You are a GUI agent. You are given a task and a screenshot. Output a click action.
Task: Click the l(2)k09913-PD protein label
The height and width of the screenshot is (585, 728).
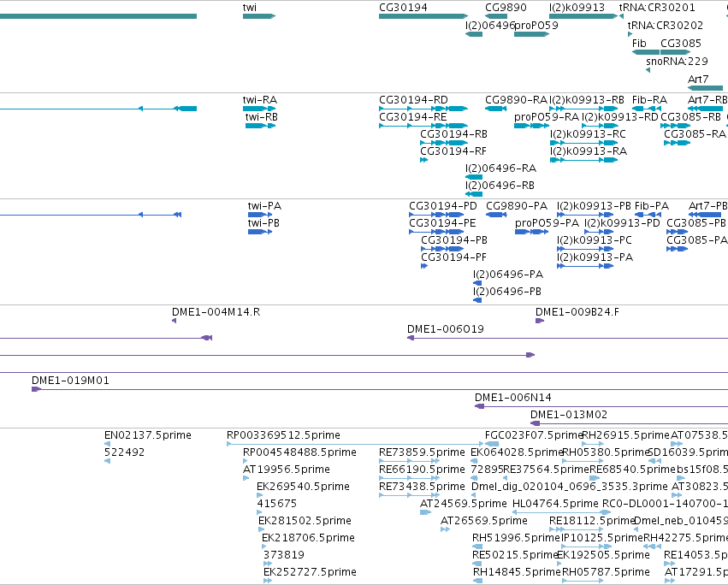[622, 223]
